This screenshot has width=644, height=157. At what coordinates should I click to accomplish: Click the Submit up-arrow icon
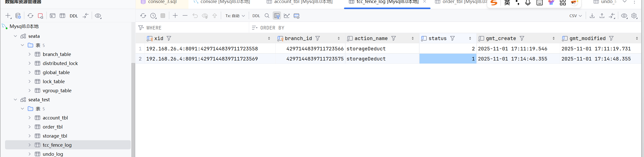pos(215,16)
